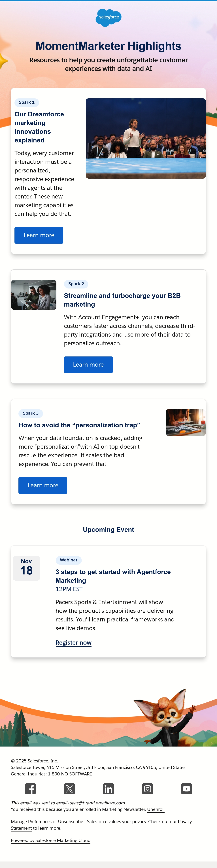Screen dimensions: 217x868
Task: Open the Dreamforce speaker audience photo
Action: tap(146, 138)
